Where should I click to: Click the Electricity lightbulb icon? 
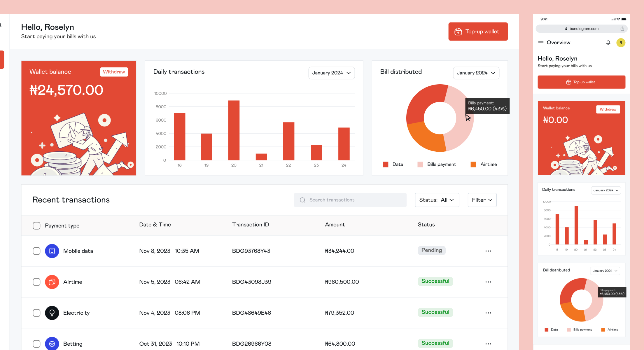pos(52,313)
